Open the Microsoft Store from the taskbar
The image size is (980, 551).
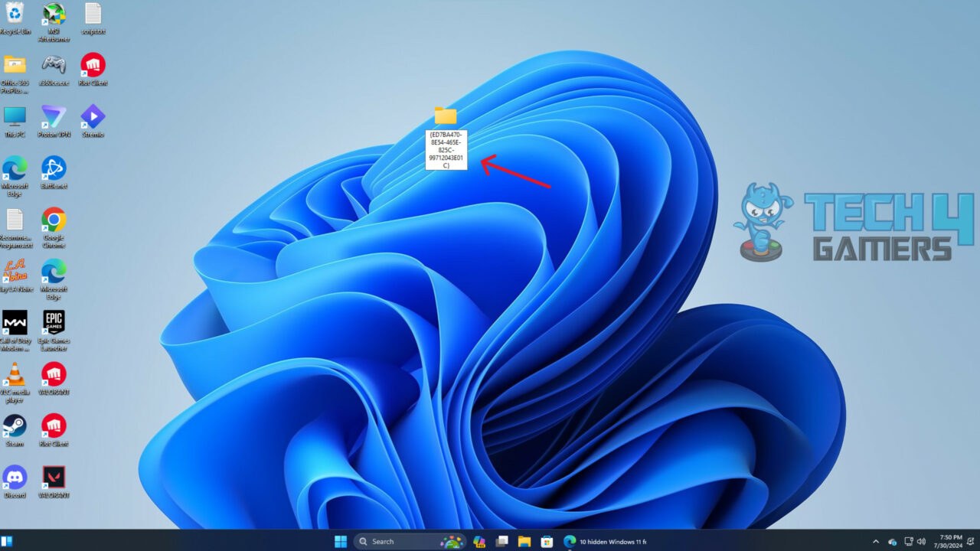[546, 541]
